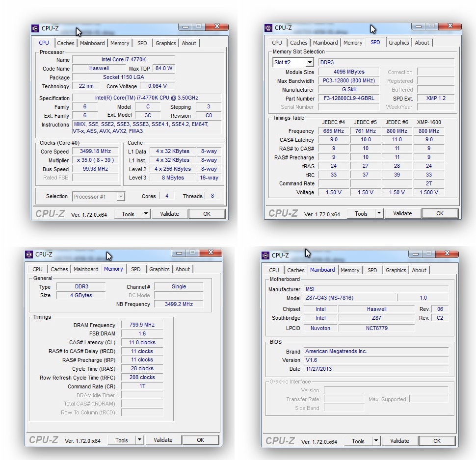Click Validate in the SPD window
Image resolution: width=476 pixels, height=460 pixels.
click(x=402, y=214)
